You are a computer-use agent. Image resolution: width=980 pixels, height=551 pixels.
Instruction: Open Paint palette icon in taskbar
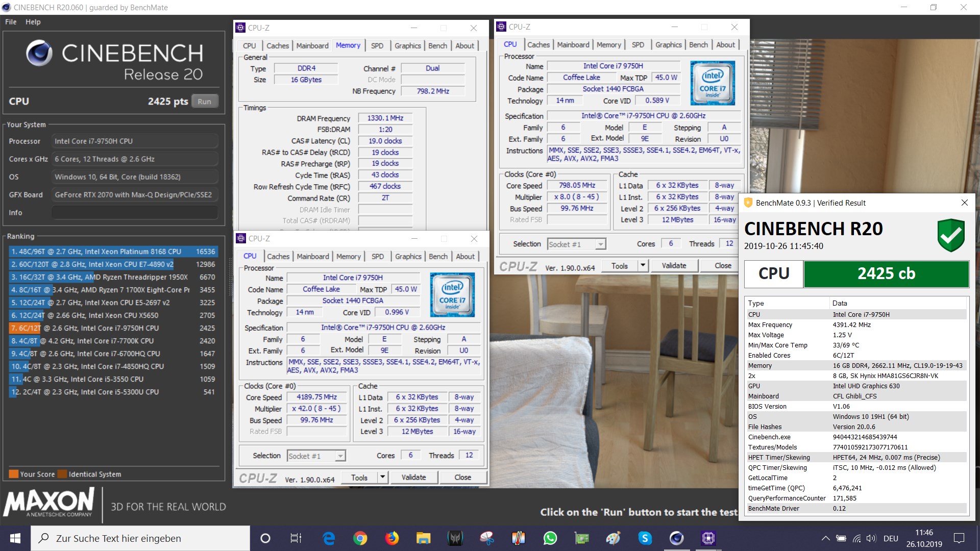tap(613, 538)
